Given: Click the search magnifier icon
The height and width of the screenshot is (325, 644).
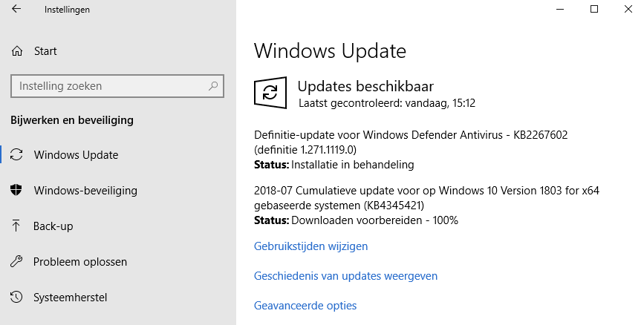Looking at the screenshot, I should pos(213,86).
